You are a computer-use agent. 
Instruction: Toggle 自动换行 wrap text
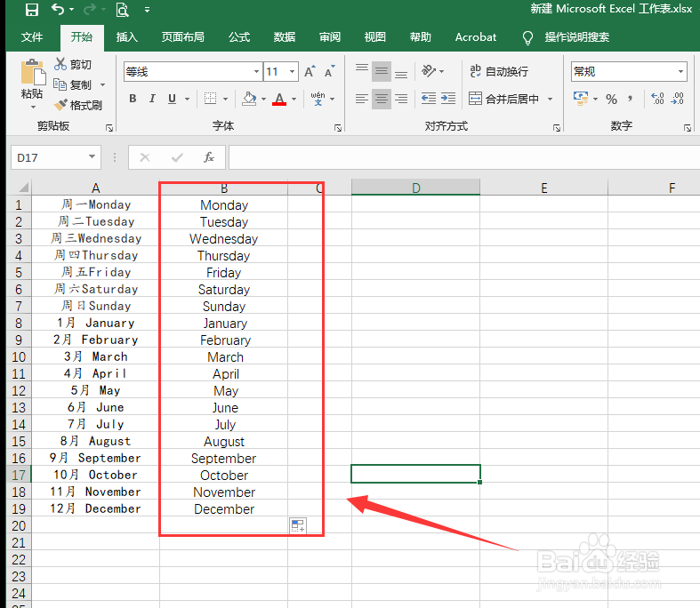(x=499, y=71)
